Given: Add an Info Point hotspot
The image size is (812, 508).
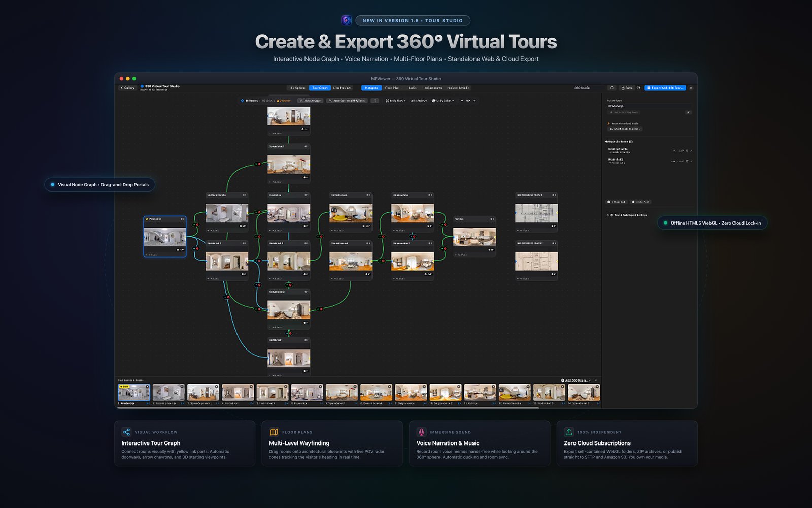Looking at the screenshot, I should click(x=640, y=202).
